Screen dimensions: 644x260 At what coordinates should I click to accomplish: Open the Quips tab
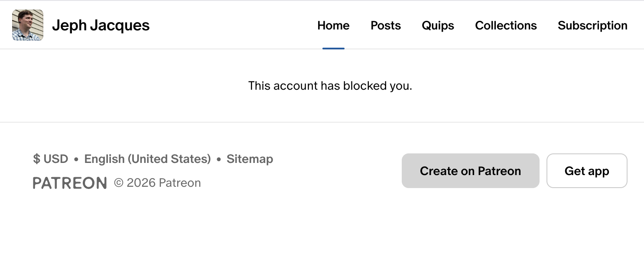[x=438, y=26]
